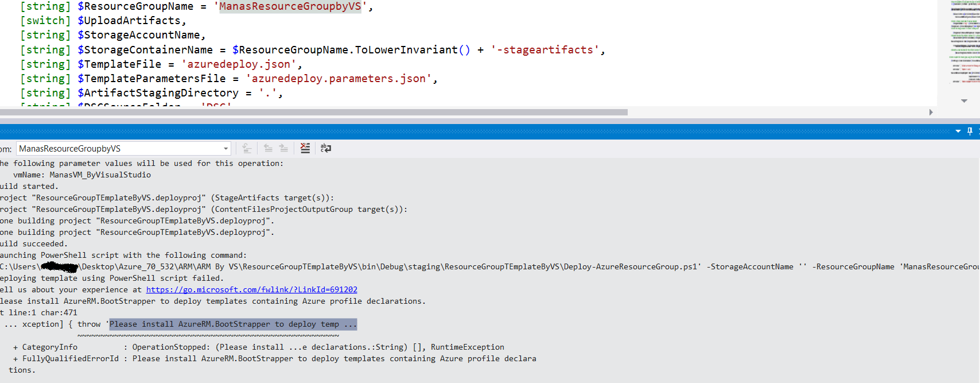Screen dimensions: 980x383
Task: Click the 'PowerShell script failed' output line
Action: pyautogui.click(x=112, y=278)
